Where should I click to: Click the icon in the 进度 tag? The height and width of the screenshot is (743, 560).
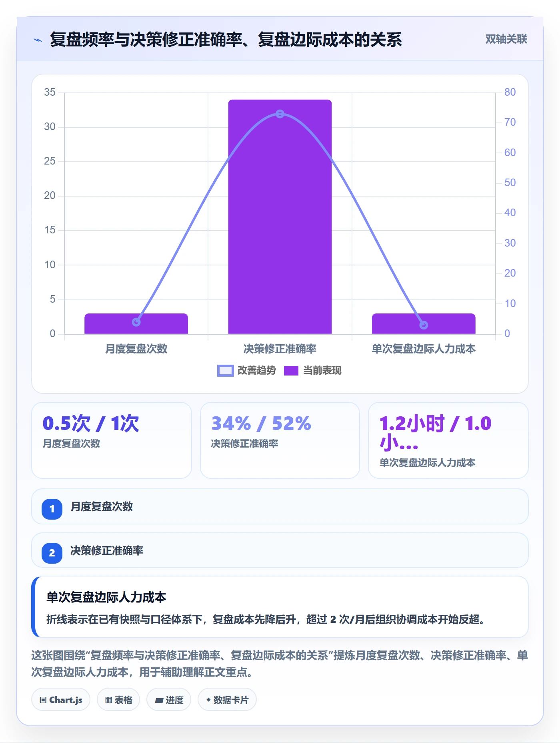159,700
